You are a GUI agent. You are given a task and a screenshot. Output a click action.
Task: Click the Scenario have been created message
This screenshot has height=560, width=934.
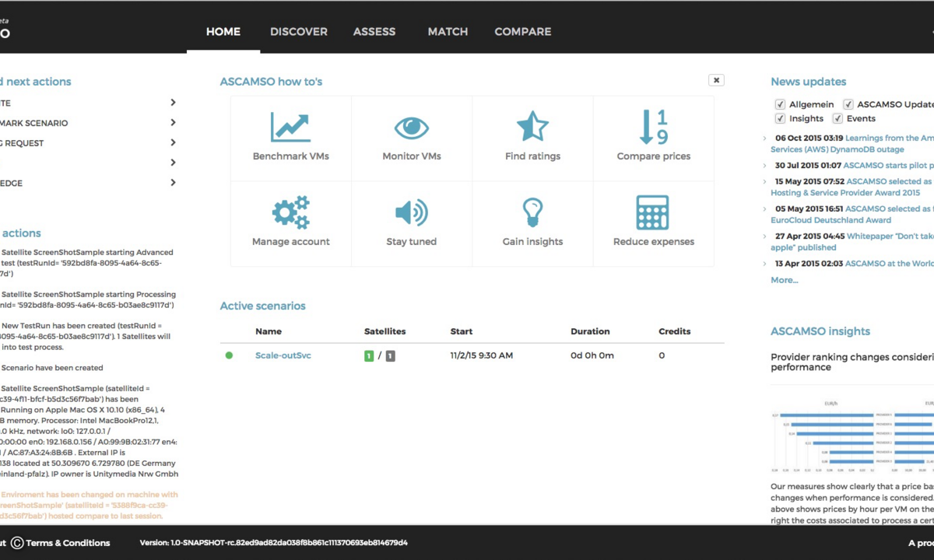52,368
